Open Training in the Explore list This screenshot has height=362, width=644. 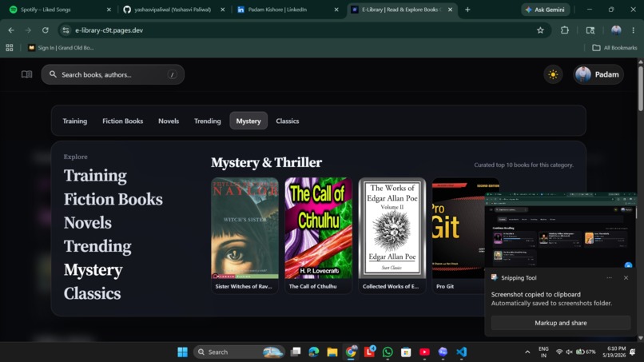point(95,176)
